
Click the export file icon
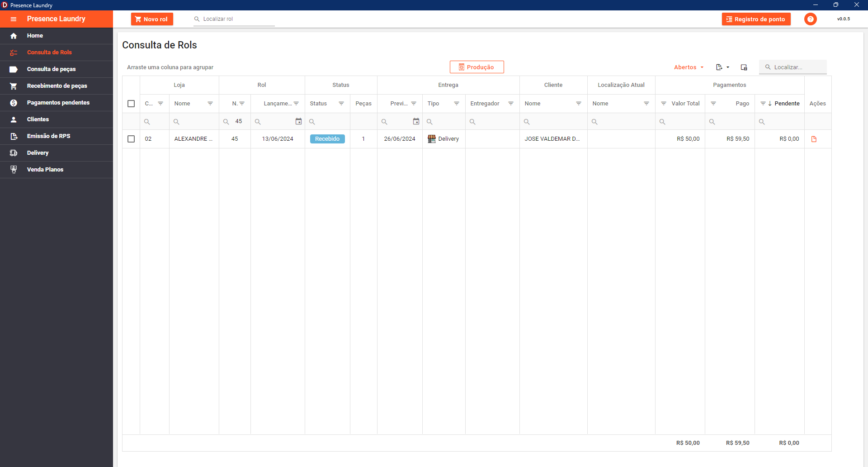719,67
